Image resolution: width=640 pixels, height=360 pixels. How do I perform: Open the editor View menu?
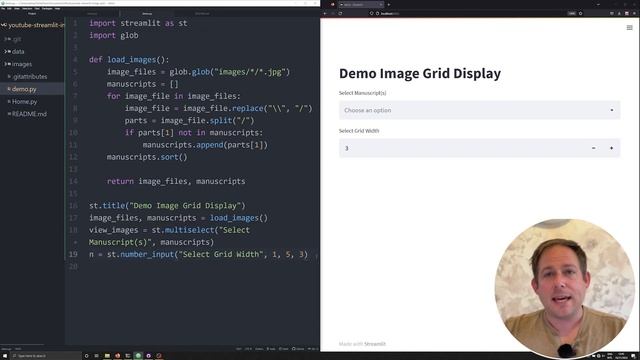click(17, 9)
